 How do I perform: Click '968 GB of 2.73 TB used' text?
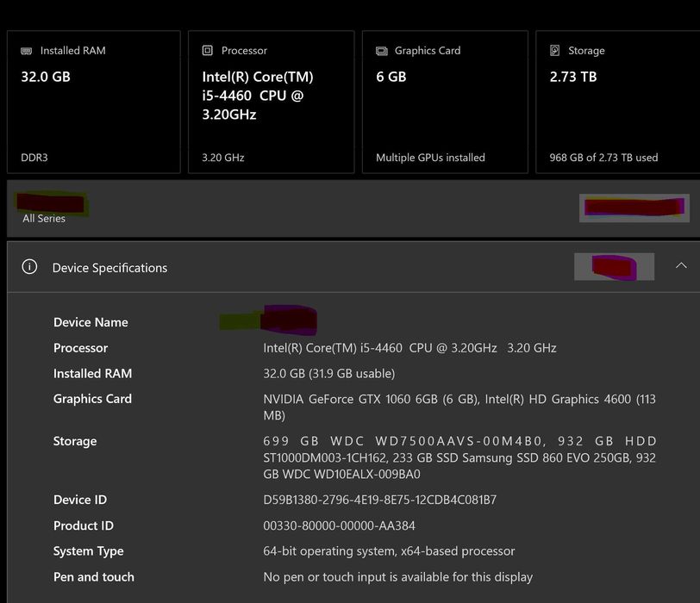603,158
